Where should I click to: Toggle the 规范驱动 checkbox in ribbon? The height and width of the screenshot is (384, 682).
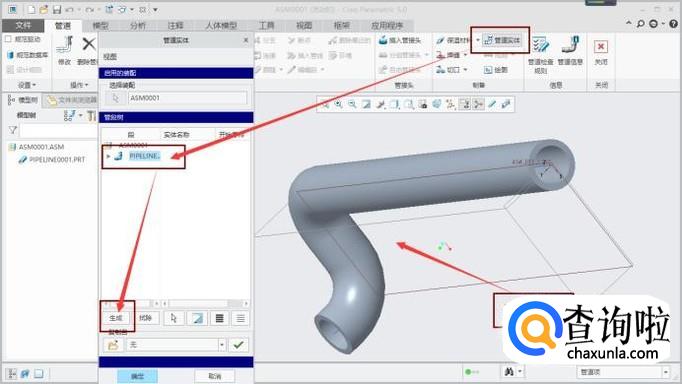click(x=8, y=39)
